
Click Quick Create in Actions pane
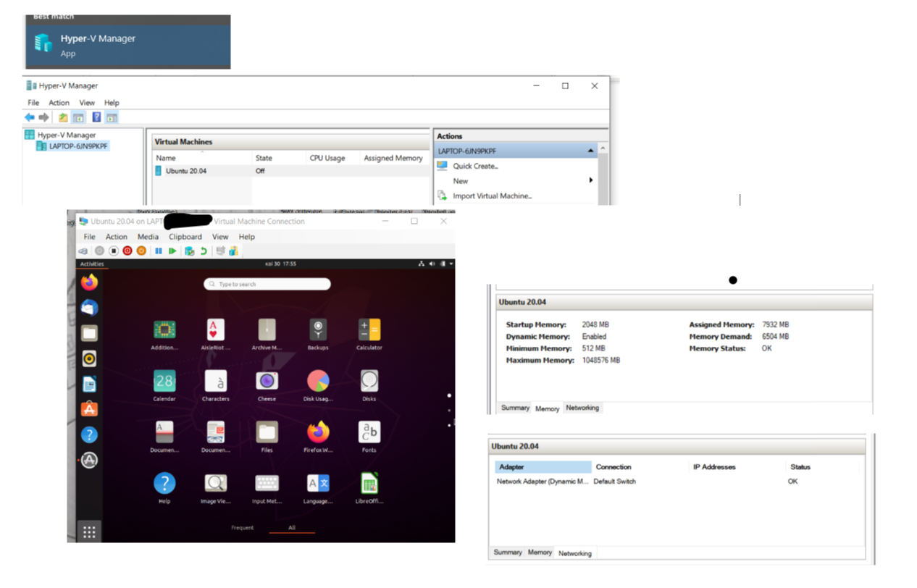(475, 167)
